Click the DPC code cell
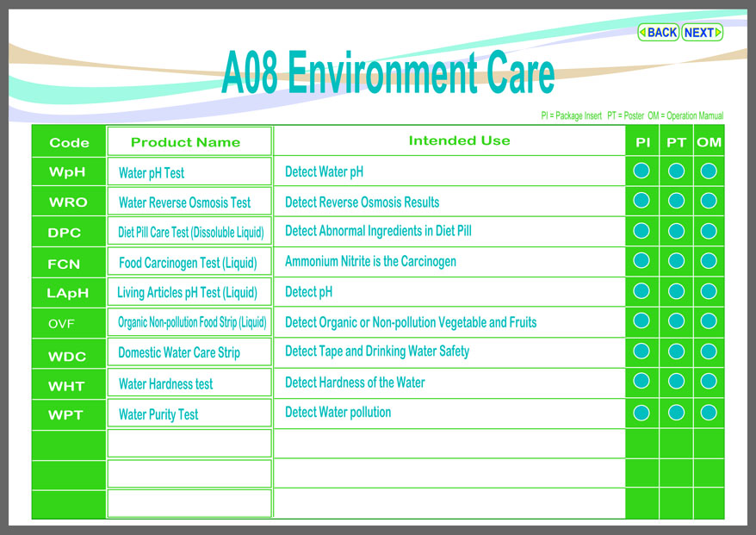 (67, 233)
